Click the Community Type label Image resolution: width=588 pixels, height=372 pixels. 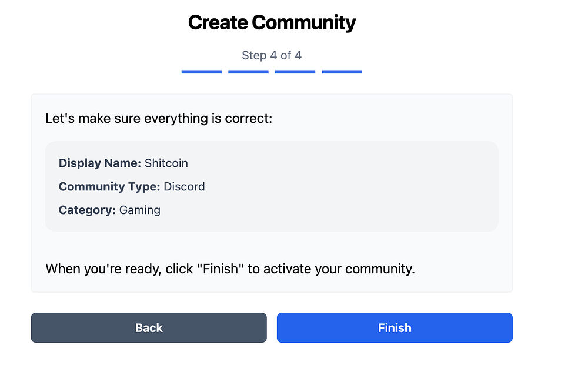coord(109,186)
